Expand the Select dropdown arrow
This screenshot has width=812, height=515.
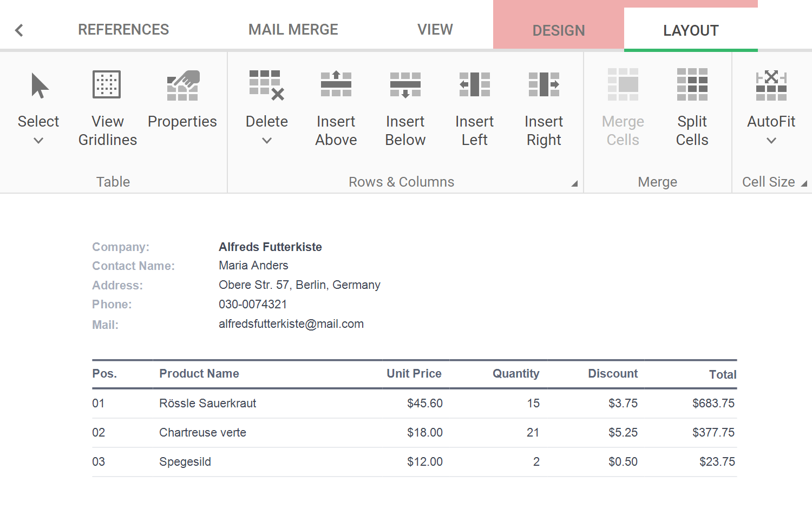coord(38,141)
